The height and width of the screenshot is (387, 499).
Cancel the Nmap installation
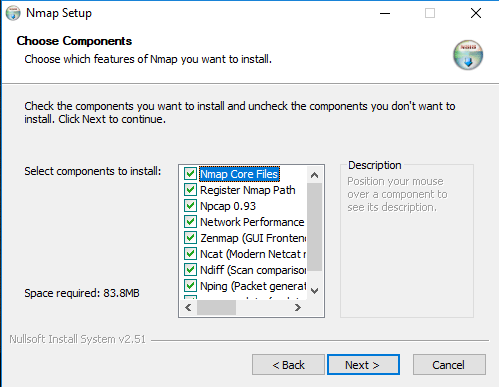449,365
